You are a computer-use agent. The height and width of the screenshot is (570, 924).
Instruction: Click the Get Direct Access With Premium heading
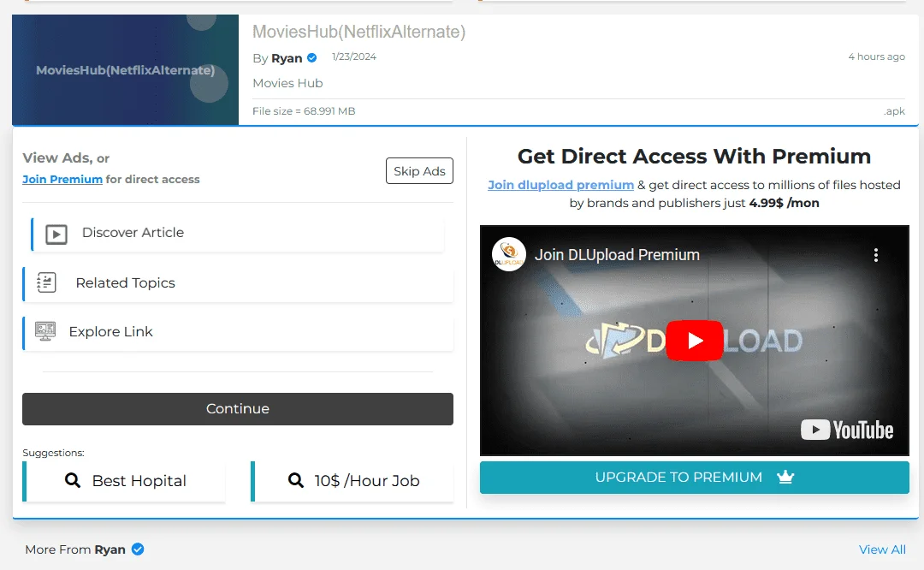(694, 157)
